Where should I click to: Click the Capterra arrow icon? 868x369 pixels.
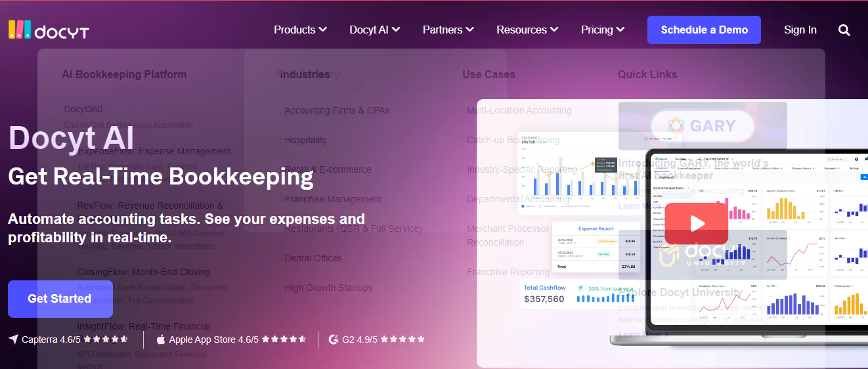pos(13,339)
